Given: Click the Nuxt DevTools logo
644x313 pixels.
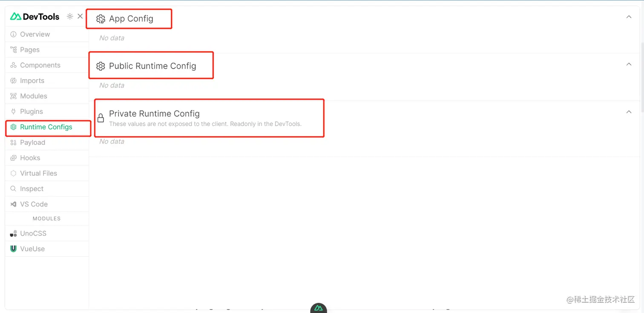Looking at the screenshot, I should [x=35, y=17].
